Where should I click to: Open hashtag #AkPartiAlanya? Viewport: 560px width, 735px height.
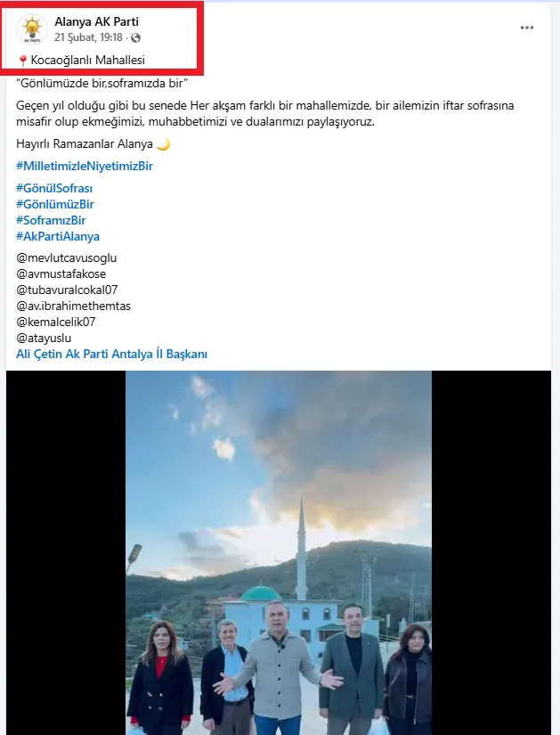58,236
